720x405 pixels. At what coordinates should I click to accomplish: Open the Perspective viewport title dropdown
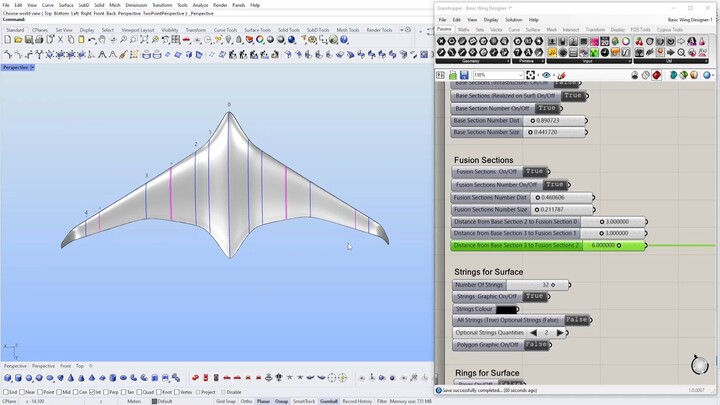tap(31, 67)
